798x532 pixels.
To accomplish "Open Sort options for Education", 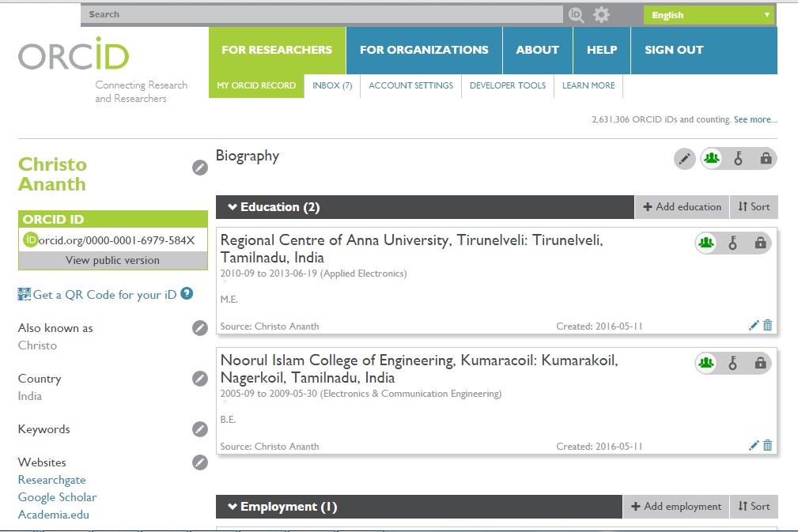I will (754, 207).
